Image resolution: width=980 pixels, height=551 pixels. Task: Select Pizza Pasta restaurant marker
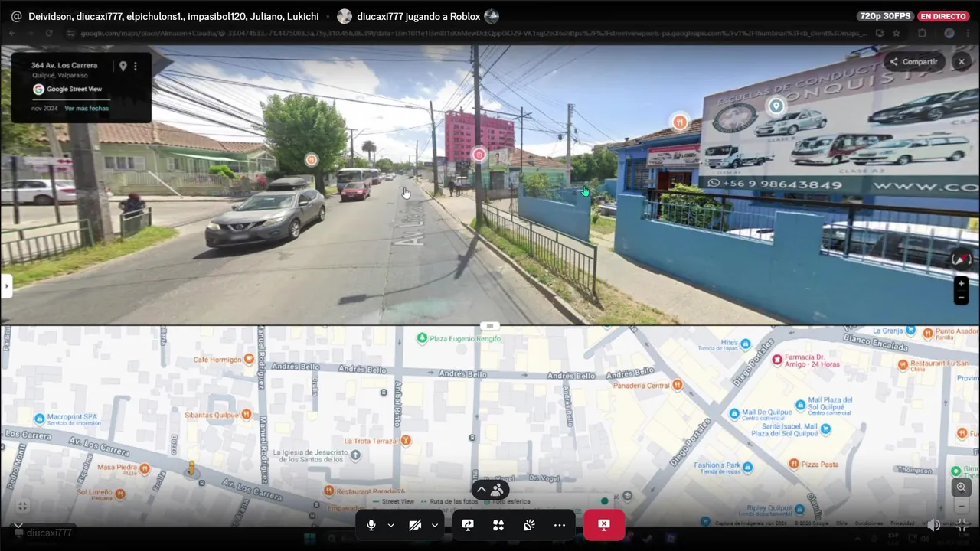[x=794, y=464]
